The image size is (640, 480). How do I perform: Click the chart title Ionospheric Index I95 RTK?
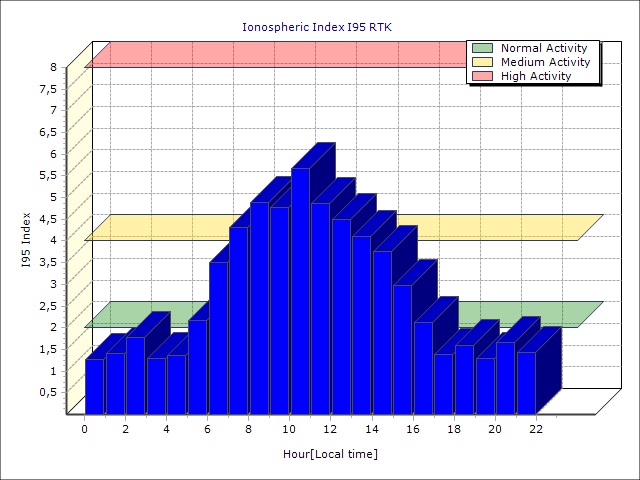click(318, 27)
